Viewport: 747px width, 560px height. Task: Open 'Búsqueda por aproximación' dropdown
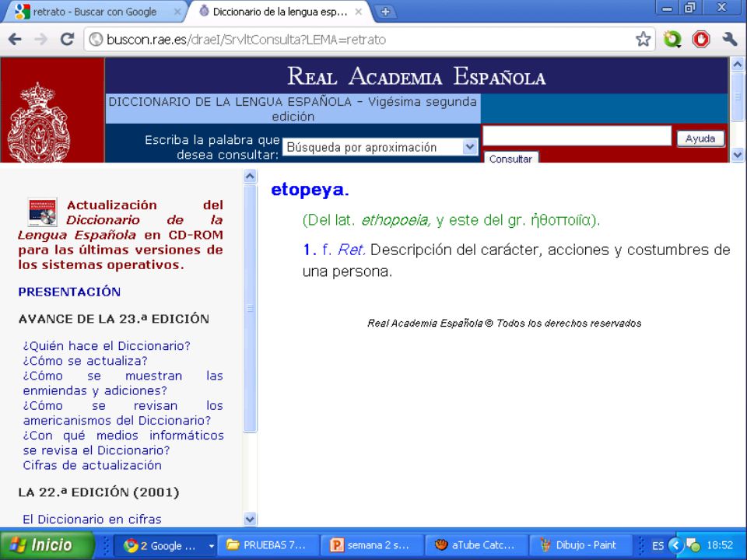pos(381,147)
